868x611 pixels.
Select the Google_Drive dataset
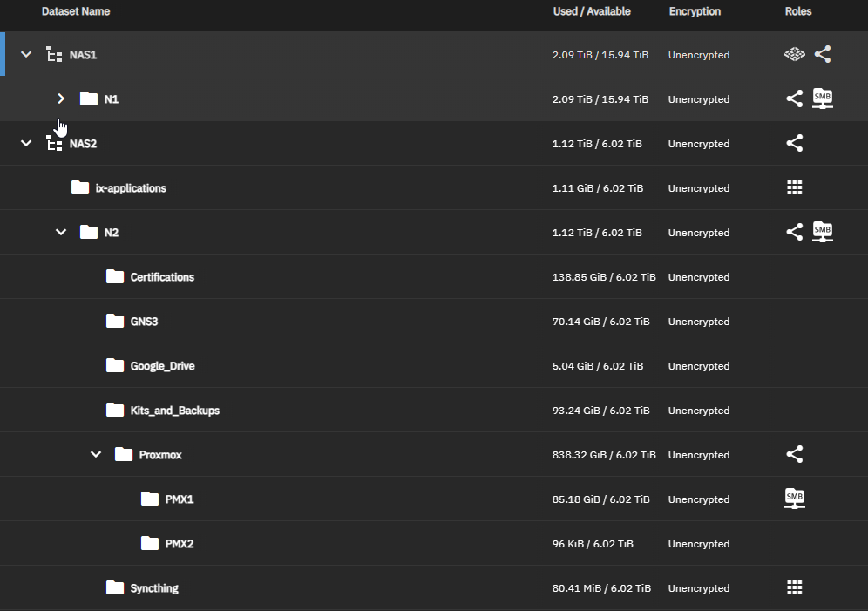[162, 366]
